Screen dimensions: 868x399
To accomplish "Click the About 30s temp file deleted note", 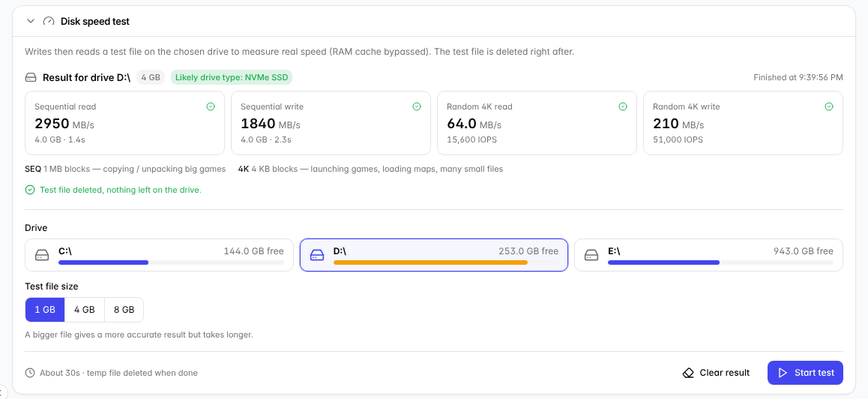I will (118, 373).
